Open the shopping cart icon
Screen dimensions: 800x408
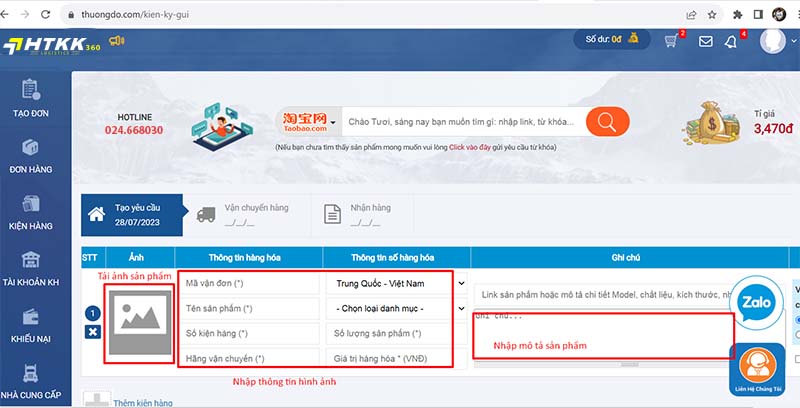(672, 41)
